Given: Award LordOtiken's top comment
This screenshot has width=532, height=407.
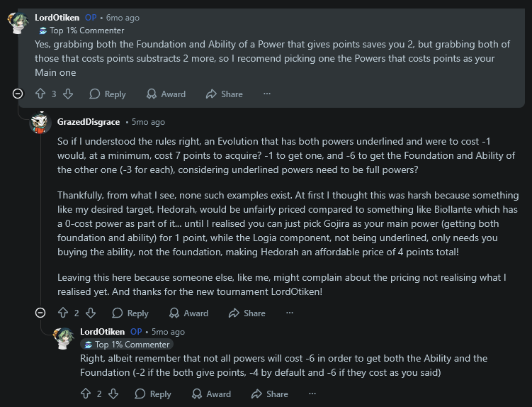Looking at the screenshot, I should (166, 94).
